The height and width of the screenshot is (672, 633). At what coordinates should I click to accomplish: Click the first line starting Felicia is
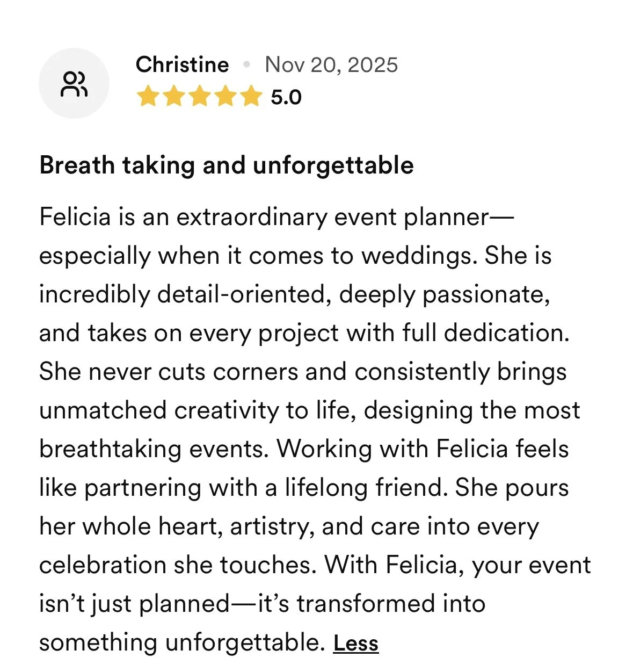[277, 218]
